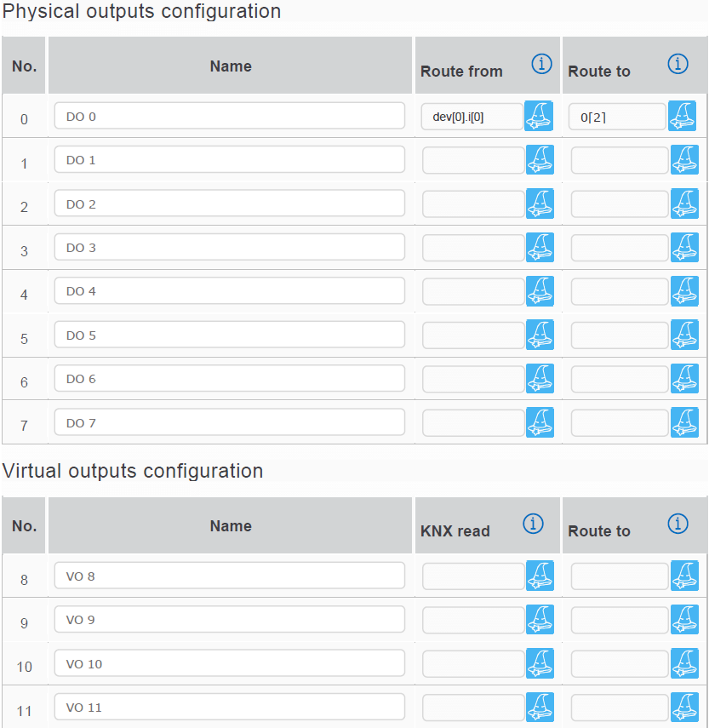Click empty Route to field for DO 6

620,379
